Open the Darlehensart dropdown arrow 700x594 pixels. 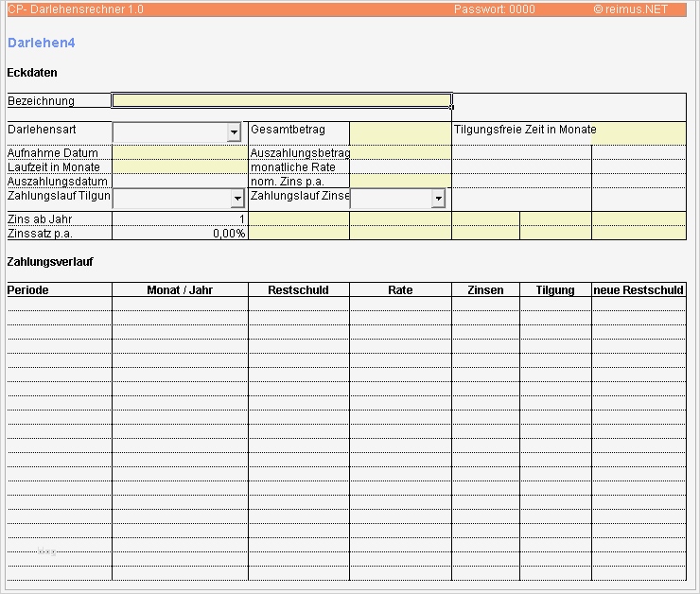234,132
